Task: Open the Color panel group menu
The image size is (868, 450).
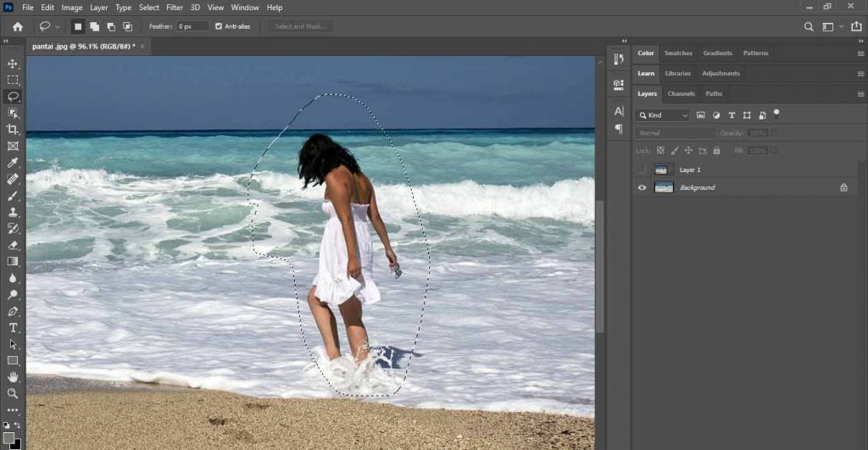Action: [x=860, y=53]
